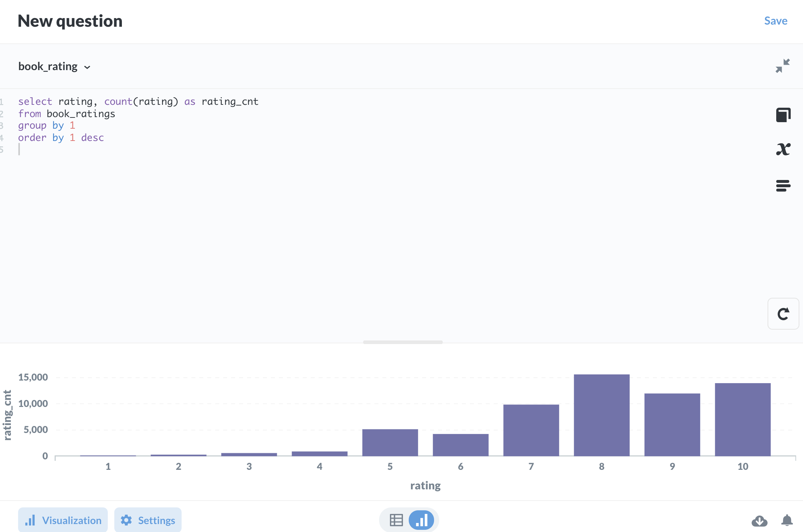Open the SQL snippets icon
The image size is (803, 532).
pos(783,186)
